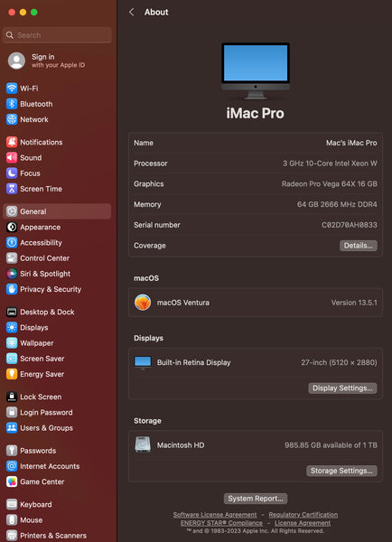Sign in with your Apple ID

point(57,61)
